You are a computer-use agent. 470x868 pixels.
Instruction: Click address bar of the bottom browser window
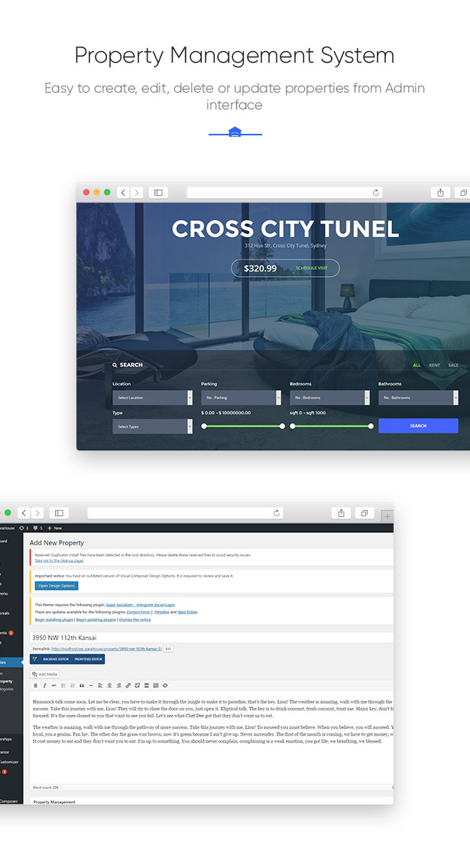pyautogui.click(x=185, y=513)
